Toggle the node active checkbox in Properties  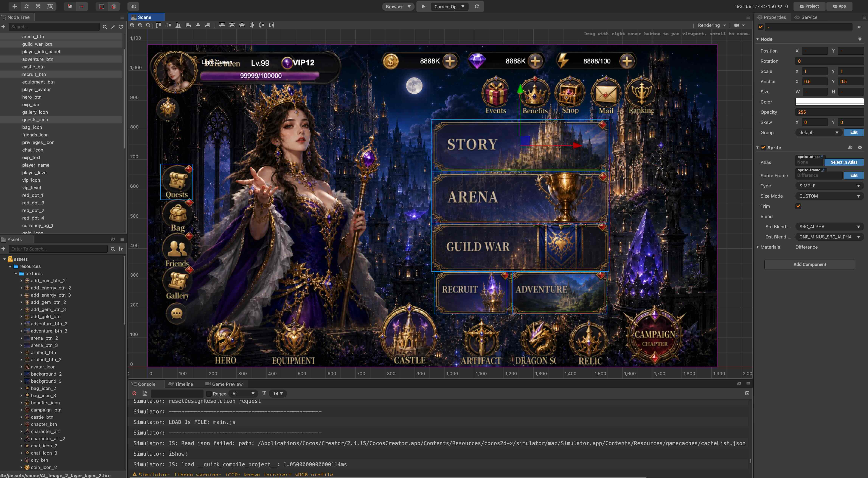click(x=761, y=27)
